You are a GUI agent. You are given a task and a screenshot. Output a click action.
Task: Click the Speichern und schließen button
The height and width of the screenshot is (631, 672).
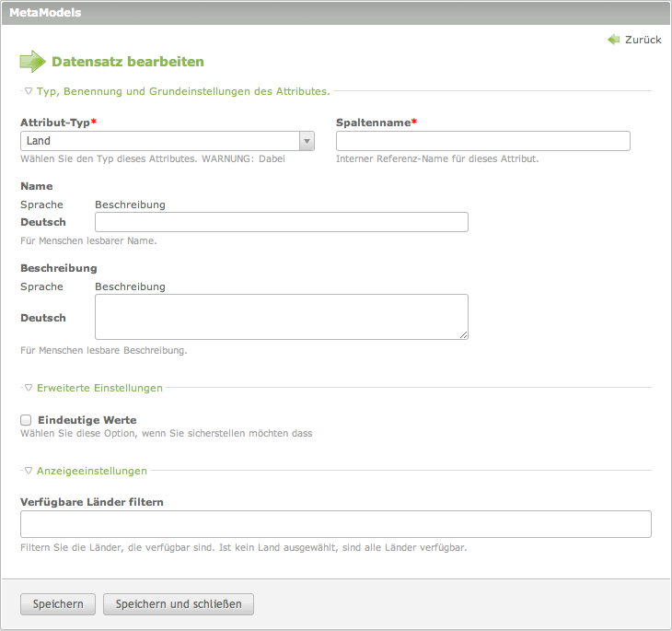178,604
